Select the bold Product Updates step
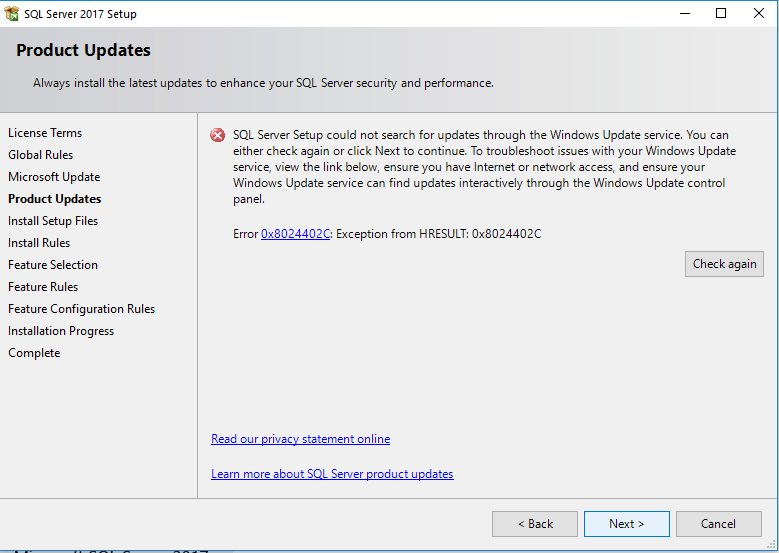Screen dimensions: 779x553 tap(54, 199)
